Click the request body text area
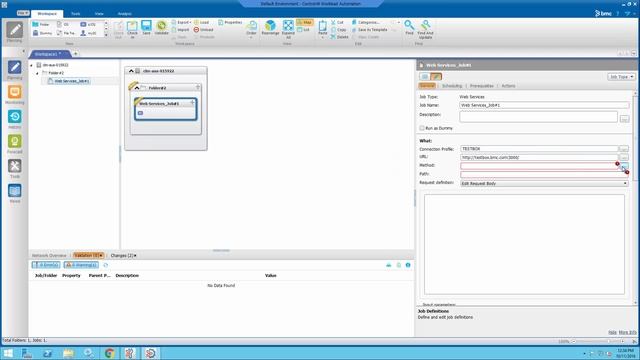This screenshot has height=360, width=640. point(524,244)
